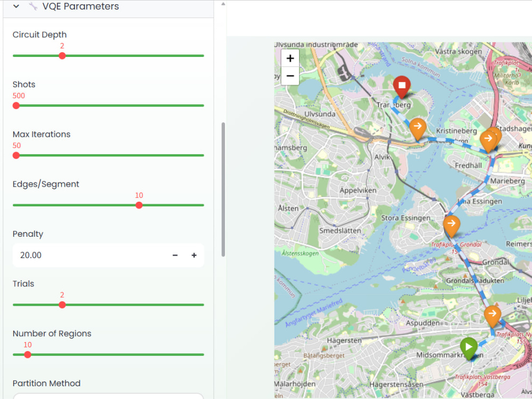Click the Smedslätten label on the map
532x399 pixels.
[340, 231]
